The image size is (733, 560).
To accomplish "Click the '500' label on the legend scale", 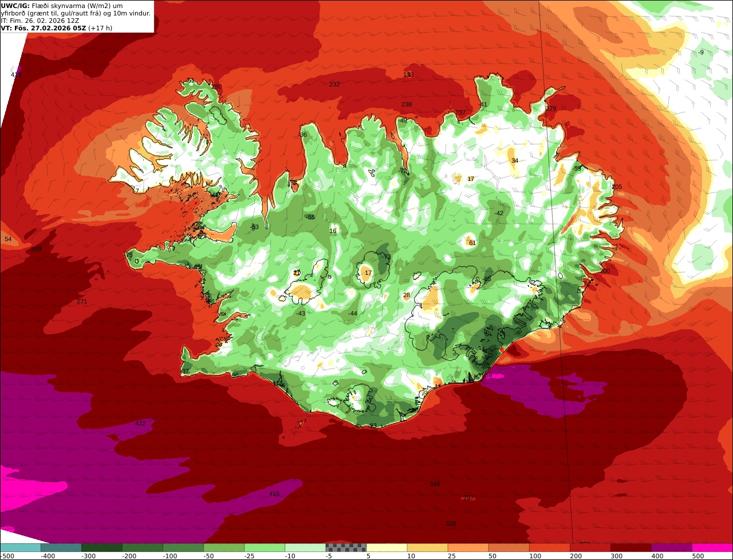I will (x=698, y=556).
